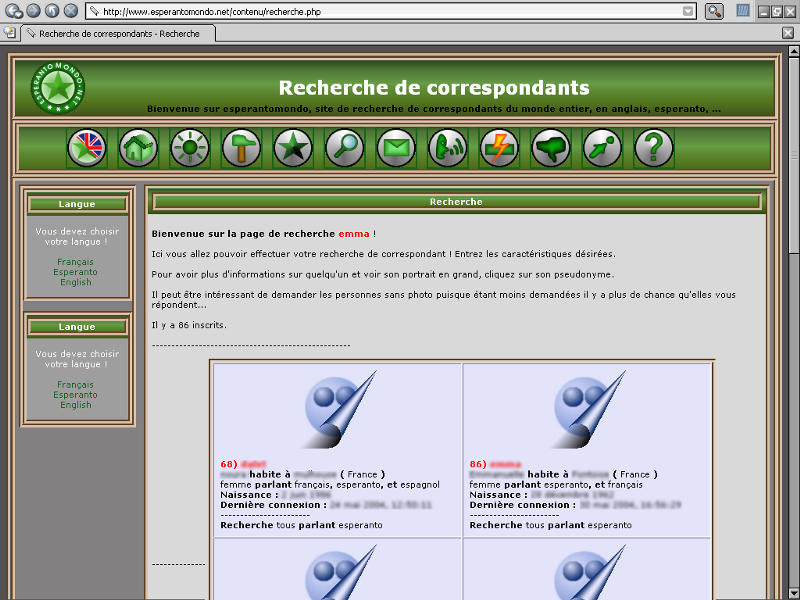The height and width of the screenshot is (600, 800).
Task: Click the lightning bolt icon
Action: pyautogui.click(x=499, y=148)
